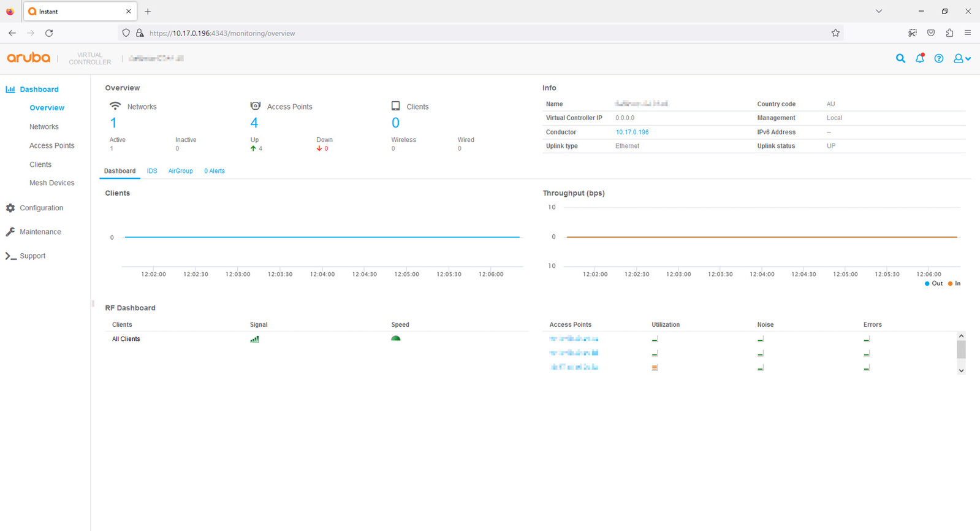Image resolution: width=980 pixels, height=531 pixels.
Task: Click the orange utilization indicator icon
Action: pos(655,368)
